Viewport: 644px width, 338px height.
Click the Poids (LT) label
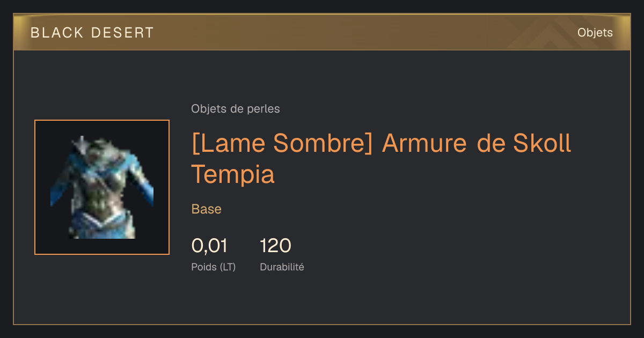(214, 267)
